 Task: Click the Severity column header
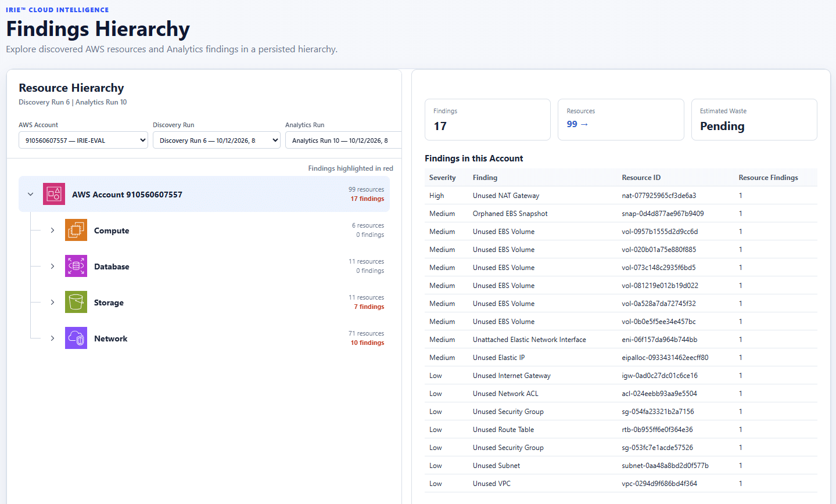pyautogui.click(x=442, y=178)
